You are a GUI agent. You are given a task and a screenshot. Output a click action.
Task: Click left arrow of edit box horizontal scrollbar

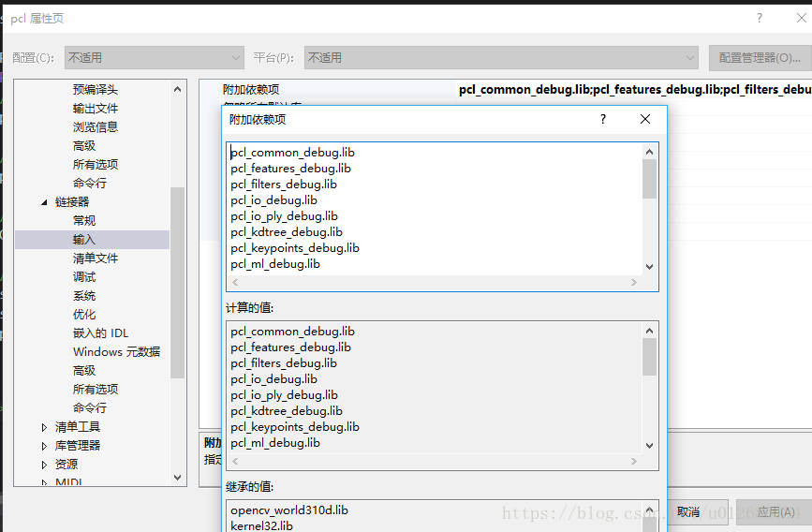click(x=236, y=282)
